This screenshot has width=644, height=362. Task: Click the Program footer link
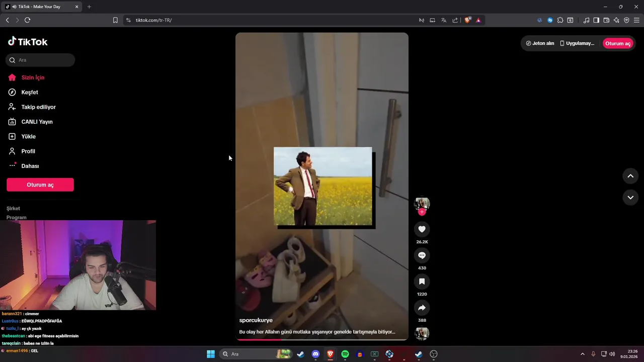tap(16, 217)
